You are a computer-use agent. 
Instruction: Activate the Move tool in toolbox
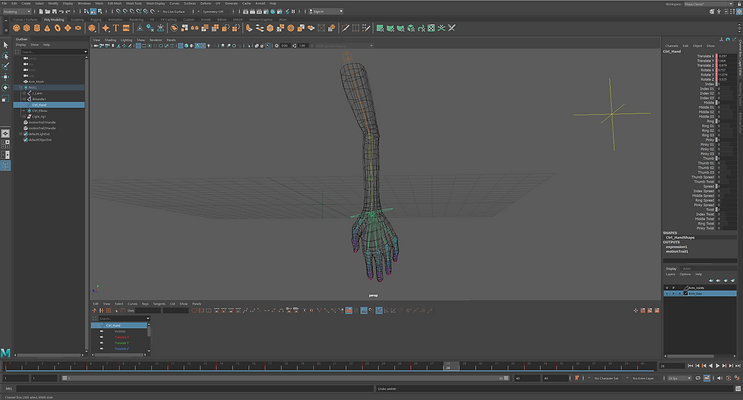6,77
